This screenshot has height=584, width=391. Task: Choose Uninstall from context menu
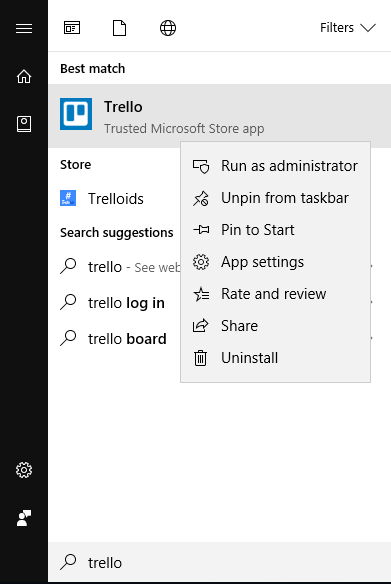coord(275,358)
